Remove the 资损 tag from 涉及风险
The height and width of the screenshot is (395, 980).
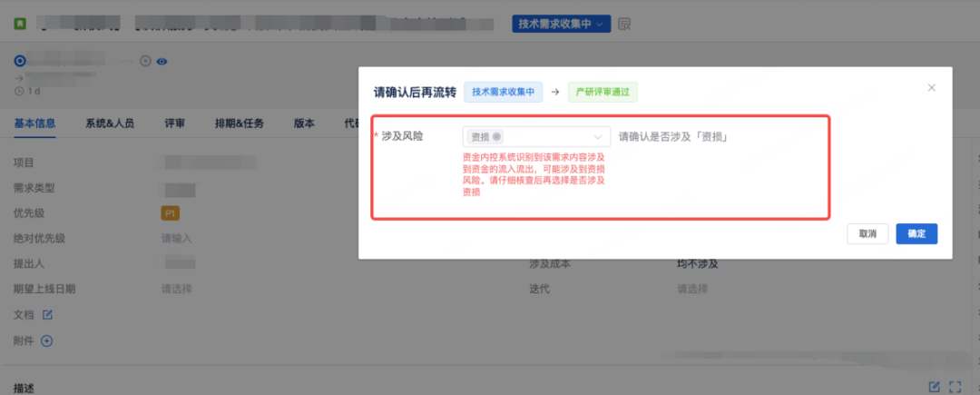click(x=496, y=137)
